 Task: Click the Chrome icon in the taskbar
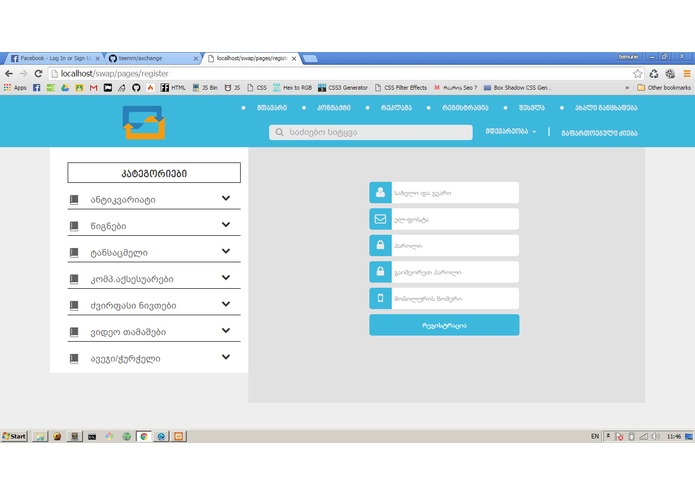point(144,436)
